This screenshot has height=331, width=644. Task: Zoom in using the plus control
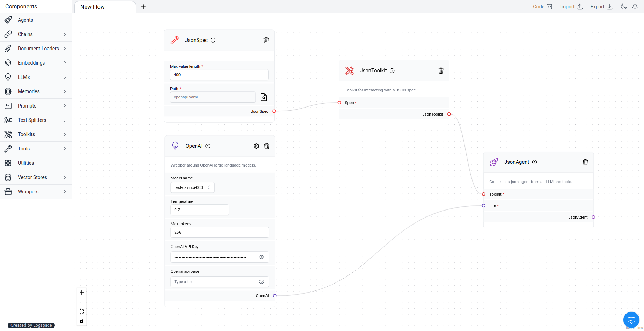(82, 293)
